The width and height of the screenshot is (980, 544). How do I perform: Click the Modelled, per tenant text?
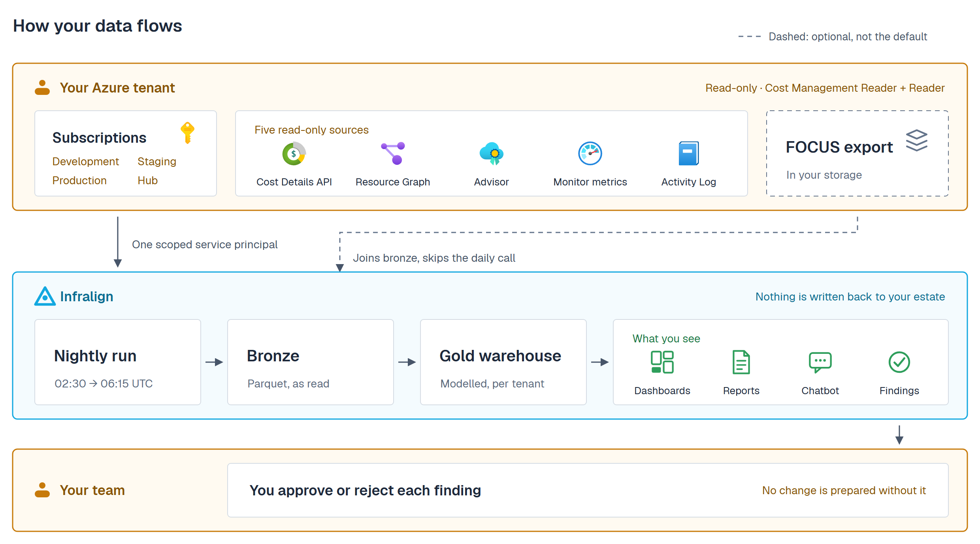[492, 383]
